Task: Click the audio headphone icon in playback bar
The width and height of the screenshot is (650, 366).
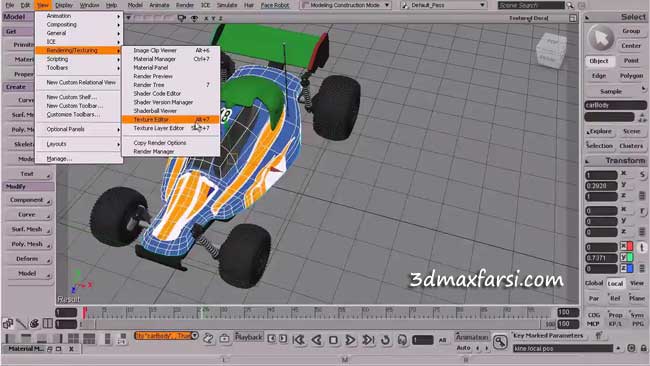Action: pos(402,340)
